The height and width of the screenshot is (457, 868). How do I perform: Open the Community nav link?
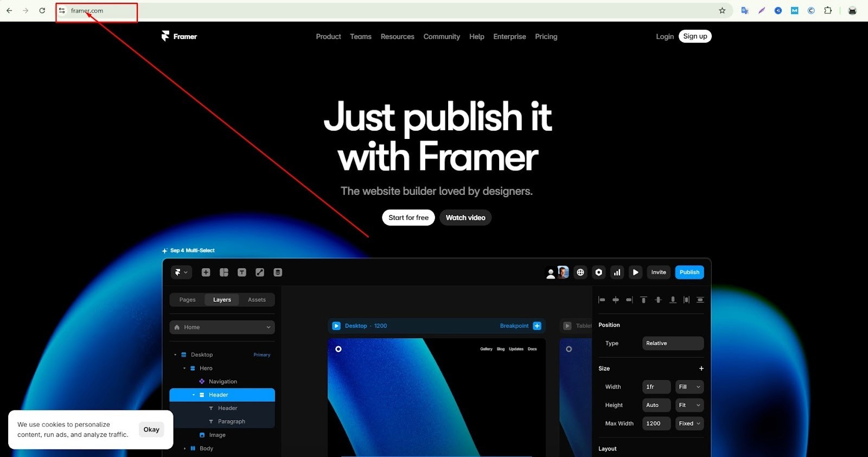(x=442, y=37)
